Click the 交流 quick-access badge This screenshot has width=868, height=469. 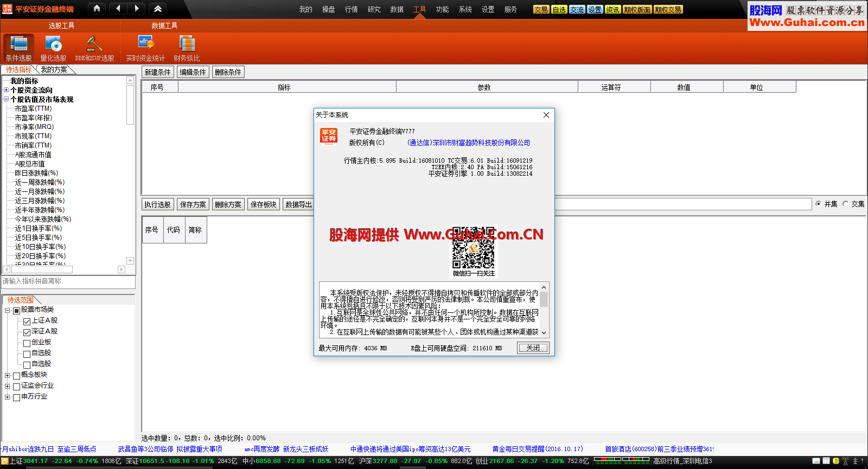pos(577,10)
